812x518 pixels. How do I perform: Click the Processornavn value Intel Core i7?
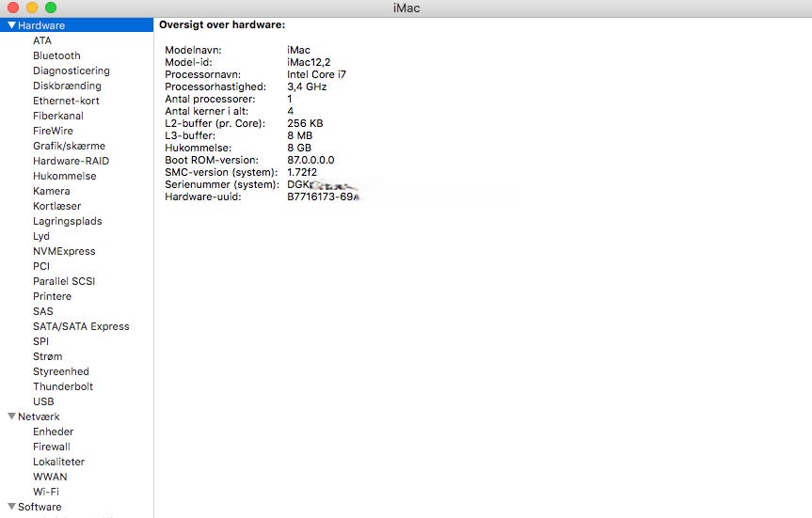pyautogui.click(x=317, y=74)
